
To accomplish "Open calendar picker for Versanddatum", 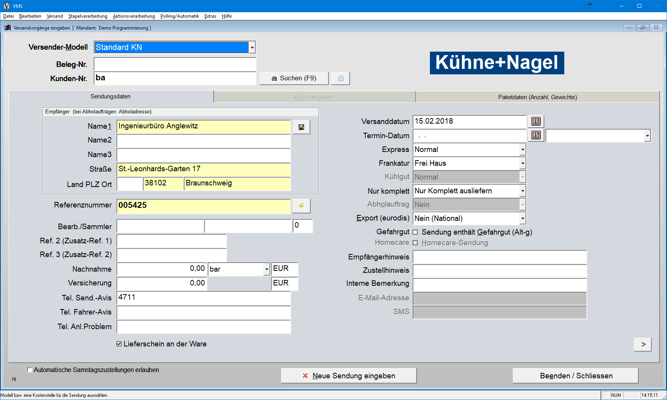I will 536,122.
